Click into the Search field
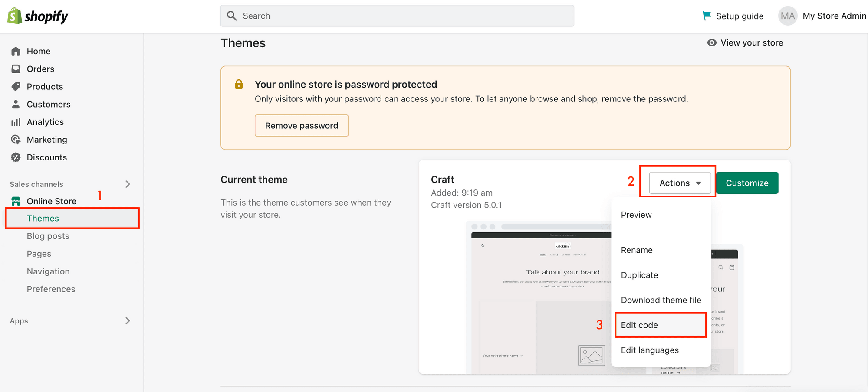Image resolution: width=868 pixels, height=392 pixels. pyautogui.click(x=396, y=16)
